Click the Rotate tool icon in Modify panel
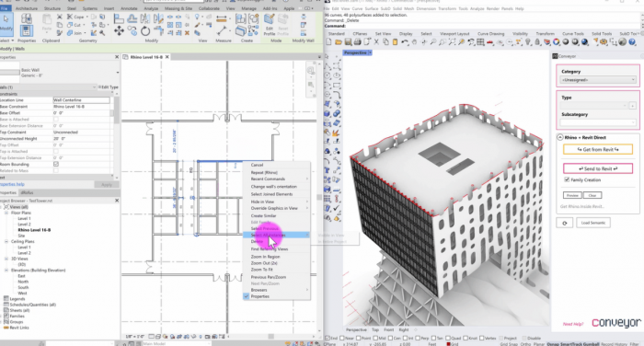 (x=145, y=30)
